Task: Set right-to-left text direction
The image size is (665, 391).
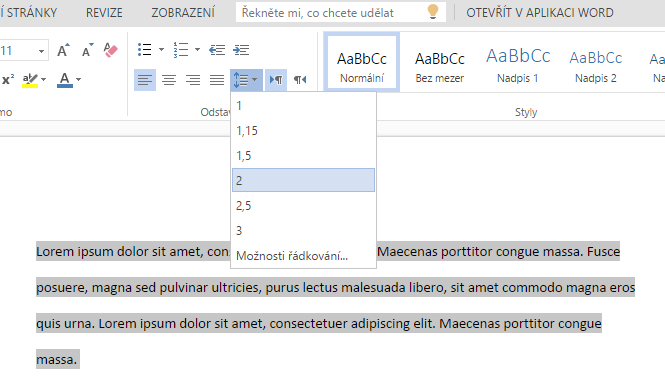Action: click(x=300, y=80)
